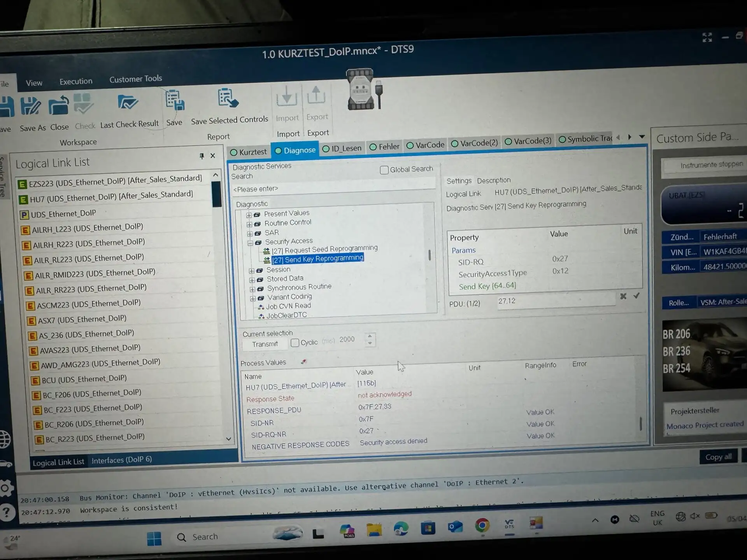The image size is (747, 560).
Task: Switch to the ID_Lesen tab
Action: pos(342,148)
